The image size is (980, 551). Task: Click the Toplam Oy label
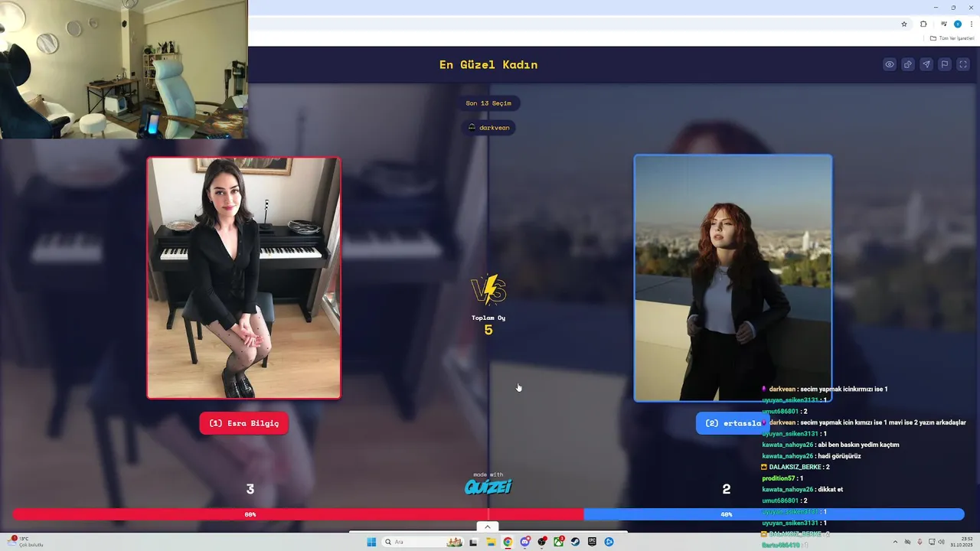pyautogui.click(x=488, y=318)
